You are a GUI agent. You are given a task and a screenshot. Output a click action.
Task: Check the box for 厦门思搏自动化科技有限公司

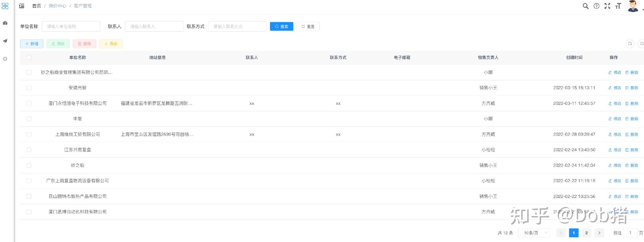(x=29, y=212)
